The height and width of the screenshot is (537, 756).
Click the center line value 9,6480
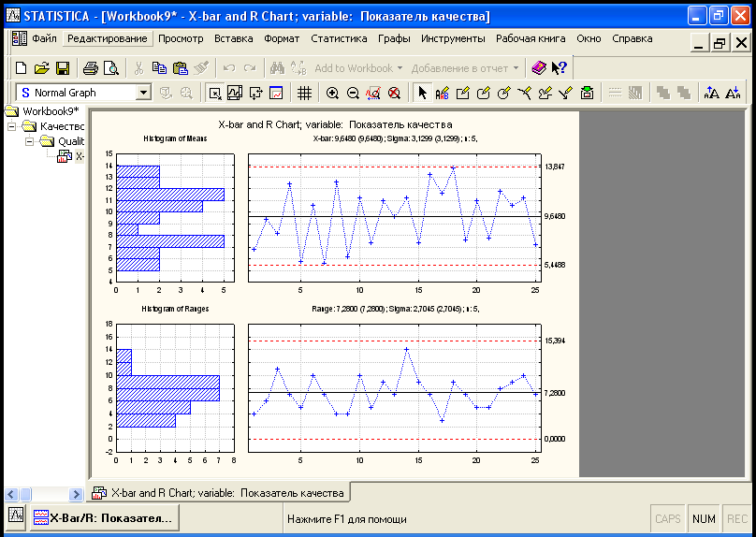[x=555, y=216]
